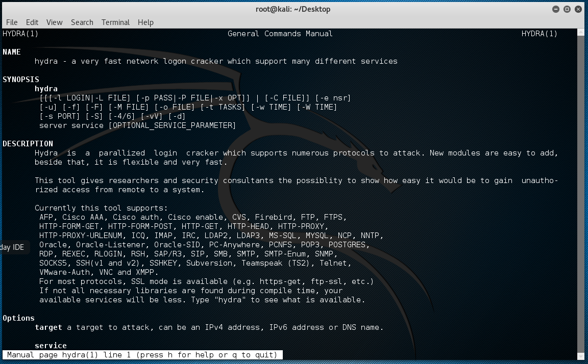Image resolution: width=588 pixels, height=364 pixels.
Task: Click 'Teamspeak (TS2)' in the protocol list
Action: (x=276, y=263)
